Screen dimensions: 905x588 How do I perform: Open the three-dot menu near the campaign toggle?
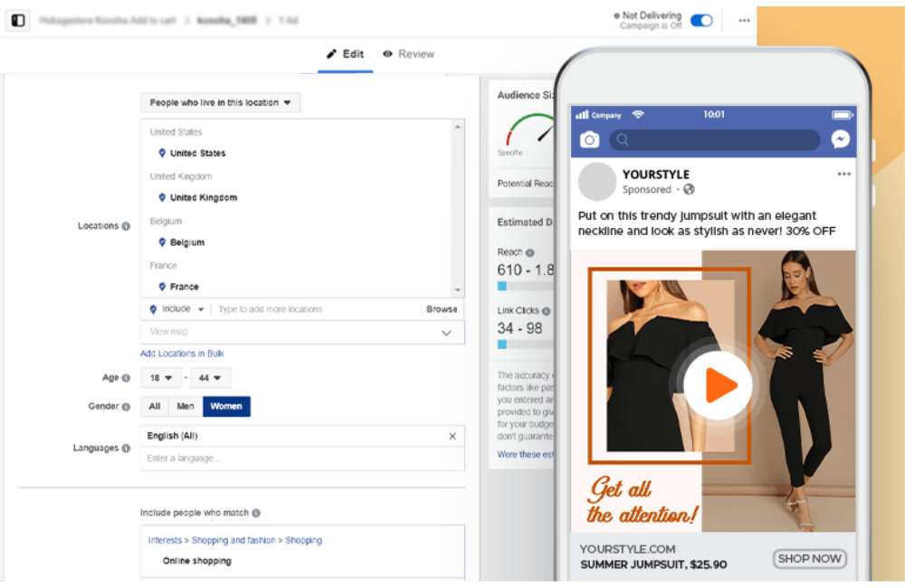(744, 21)
